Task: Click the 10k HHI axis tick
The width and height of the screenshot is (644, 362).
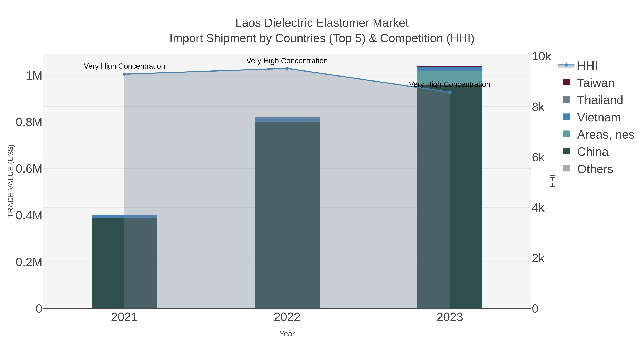Action: click(541, 56)
